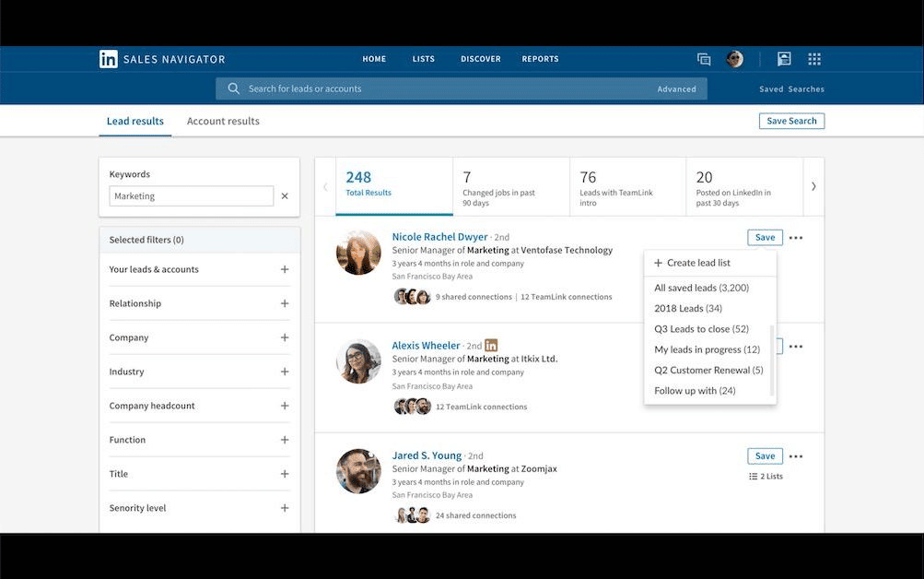The image size is (924, 579).
Task: Open more options for Alexis Wheeler
Action: click(796, 346)
